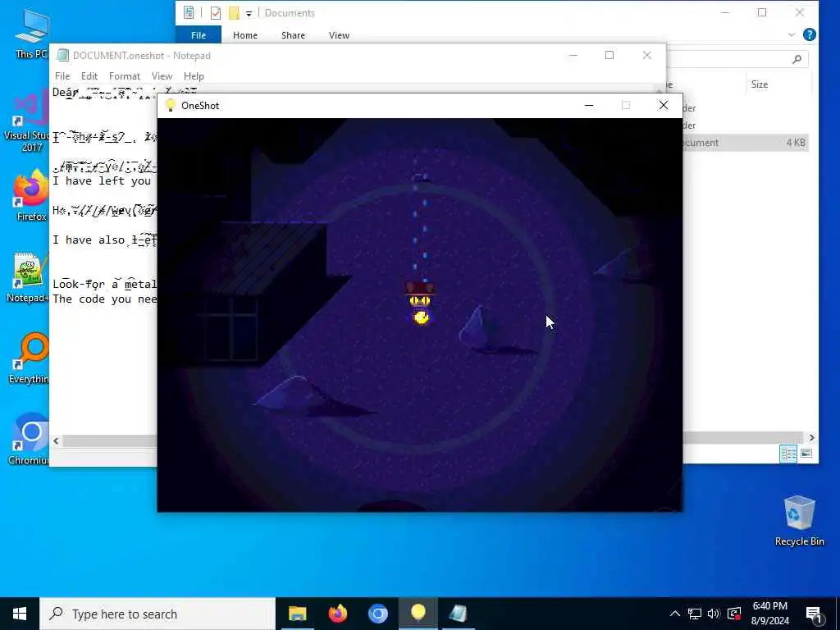Click Niko character in OneShot game
Screen dimensions: 840x630
[x=421, y=304]
